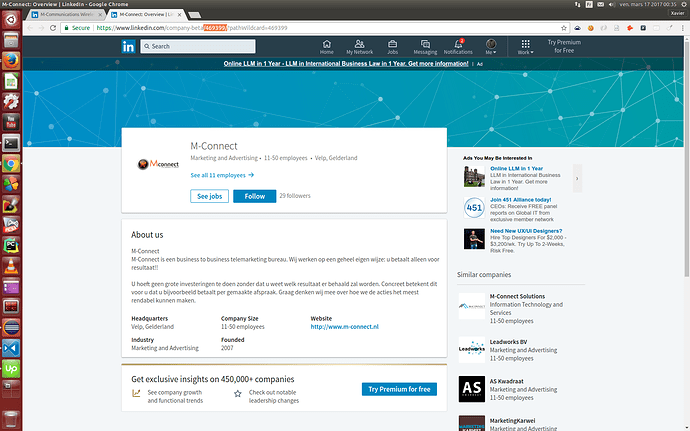Open AS Kwadraat similar company
This screenshot has height=431, width=690.
pos(506,381)
